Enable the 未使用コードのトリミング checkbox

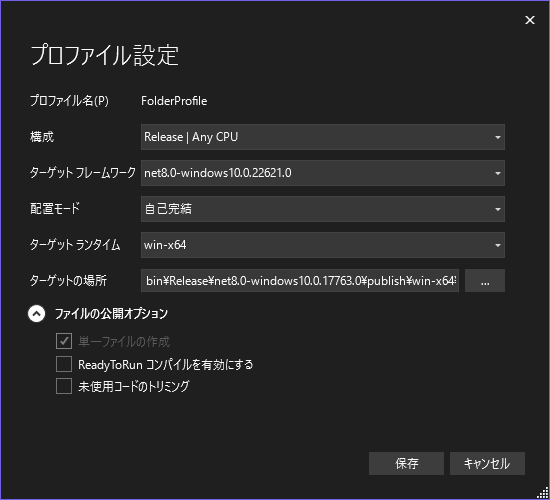tap(64, 386)
